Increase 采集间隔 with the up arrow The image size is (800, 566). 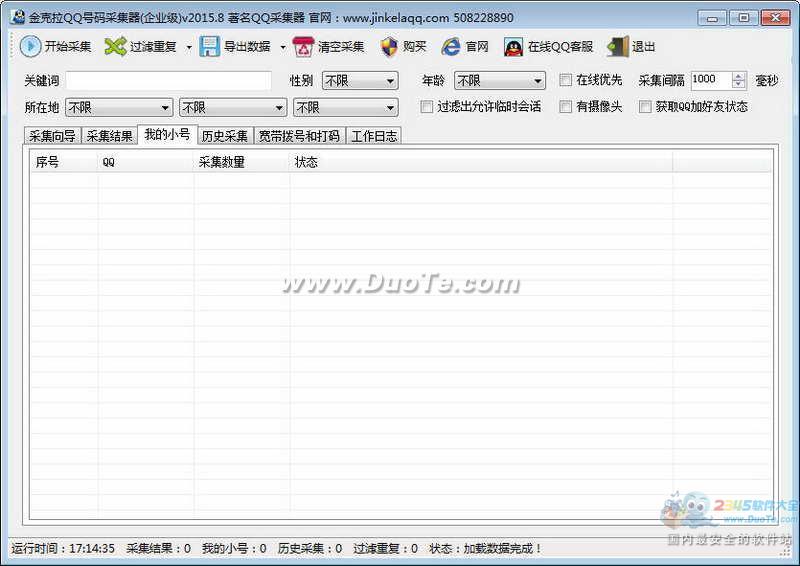tap(738, 76)
